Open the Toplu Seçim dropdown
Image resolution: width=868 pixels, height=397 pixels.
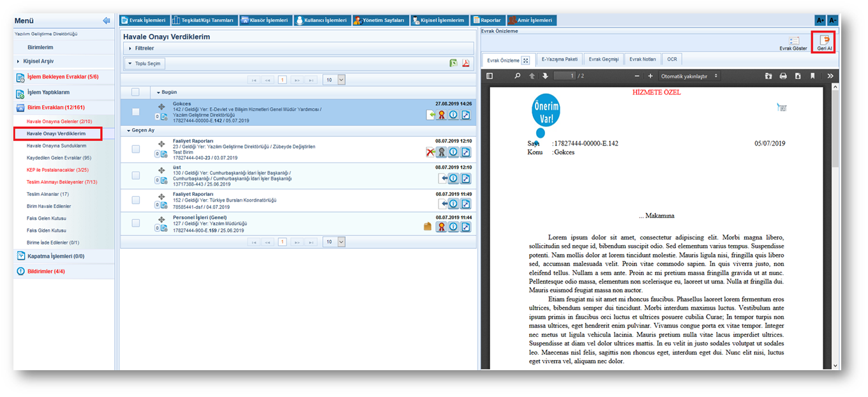point(145,64)
